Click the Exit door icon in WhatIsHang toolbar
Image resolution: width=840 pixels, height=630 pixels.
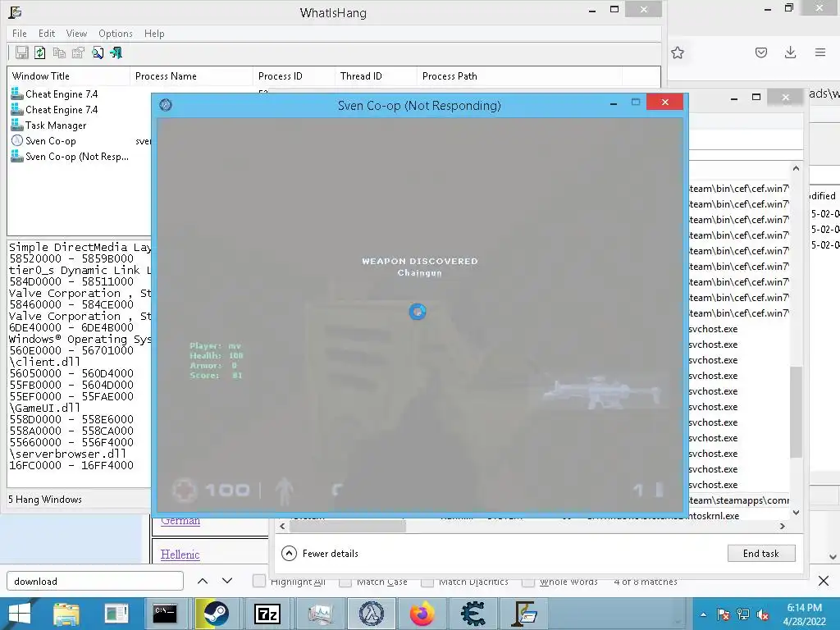tap(116, 52)
